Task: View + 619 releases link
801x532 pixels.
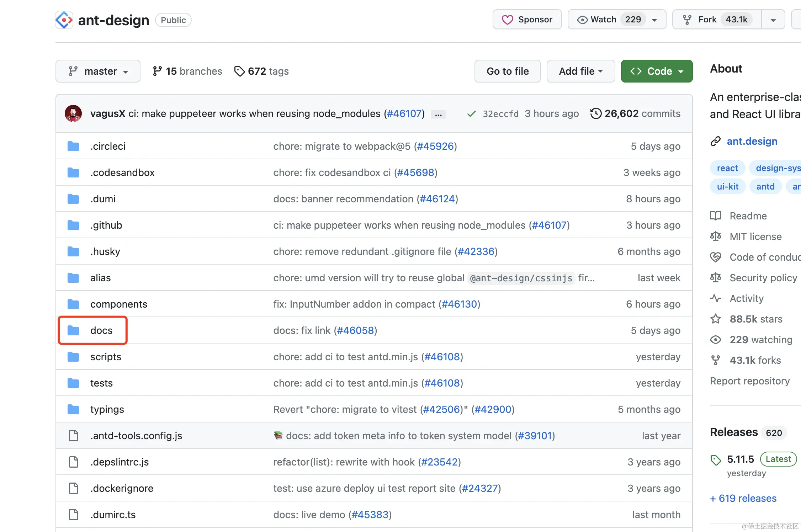Action: pyautogui.click(x=743, y=498)
